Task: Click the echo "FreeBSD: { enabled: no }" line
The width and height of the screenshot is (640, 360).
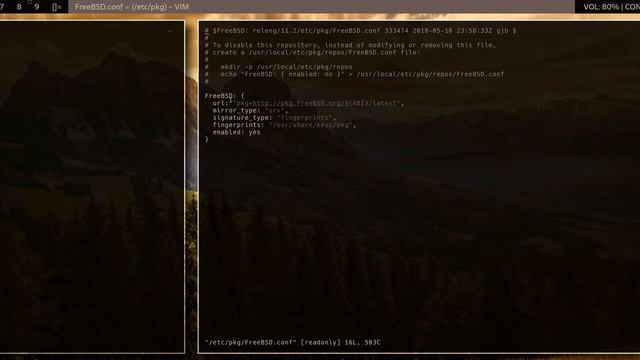Action: pyautogui.click(x=354, y=74)
